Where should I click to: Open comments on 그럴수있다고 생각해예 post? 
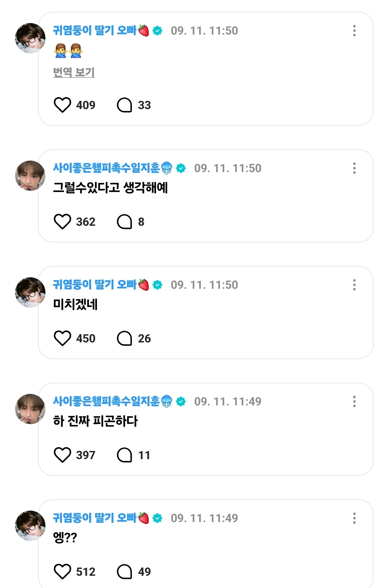125,222
